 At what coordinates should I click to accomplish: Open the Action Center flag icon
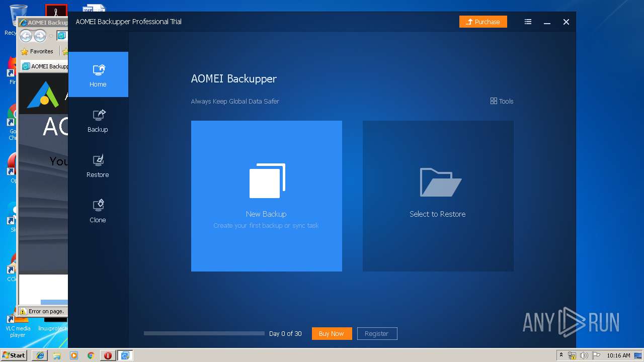[596, 355]
